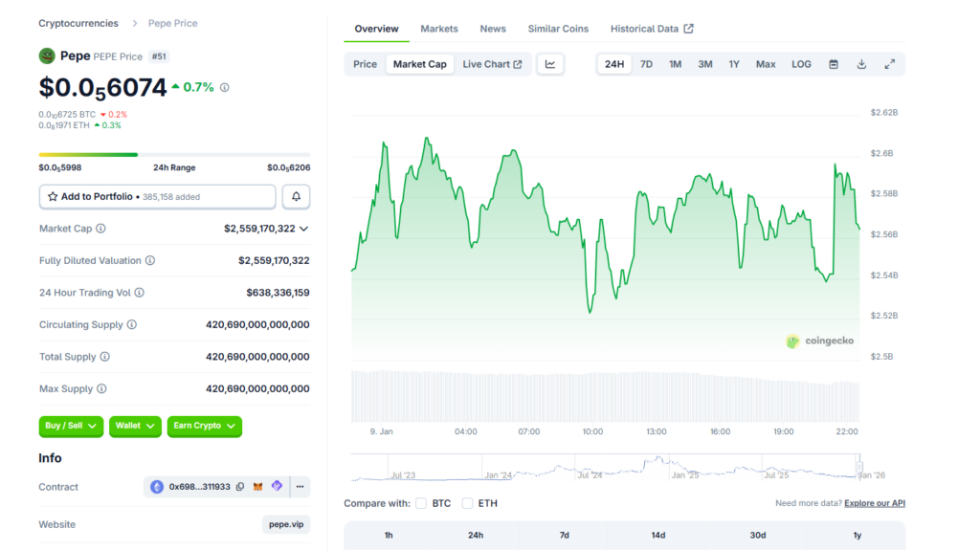The width and height of the screenshot is (980, 551).
Task: Open the Explore our API link
Action: tap(875, 503)
